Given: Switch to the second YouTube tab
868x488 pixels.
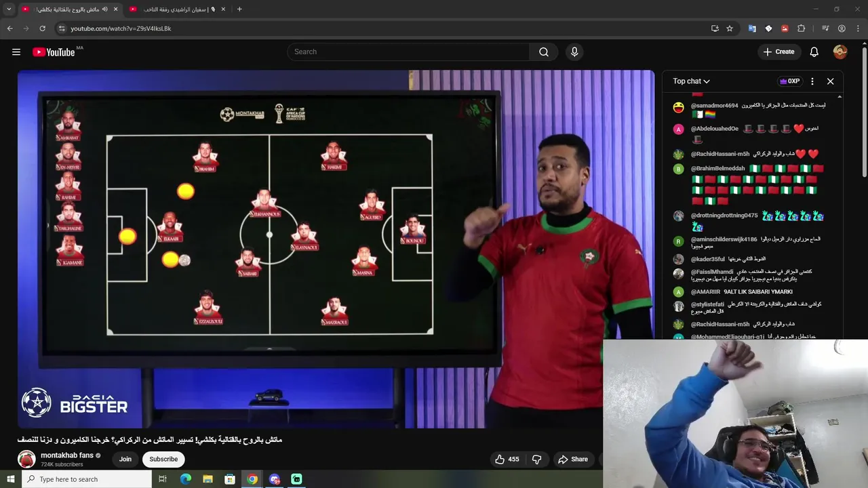Looking at the screenshot, I should point(178,9).
